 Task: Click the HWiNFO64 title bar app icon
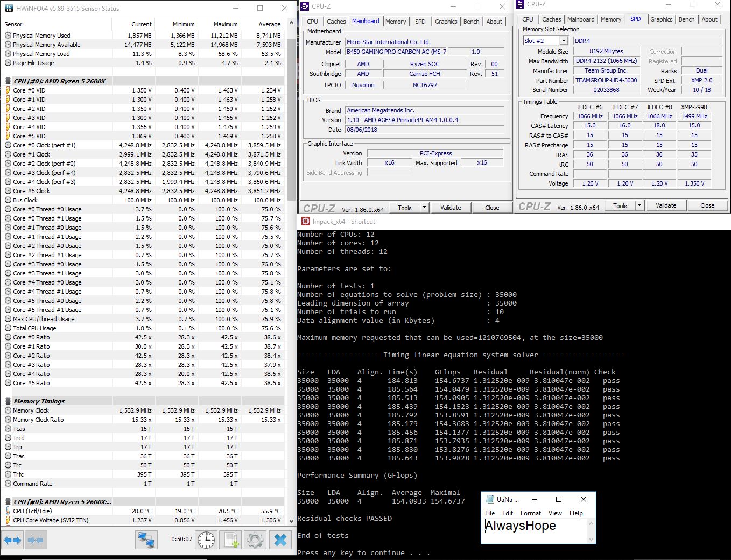(x=9, y=8)
